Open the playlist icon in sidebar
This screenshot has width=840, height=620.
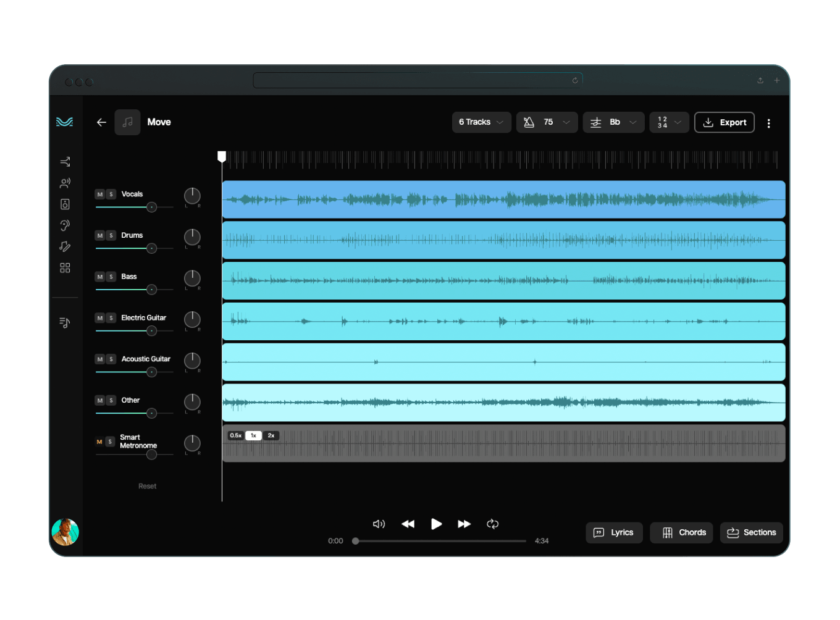coord(65,322)
